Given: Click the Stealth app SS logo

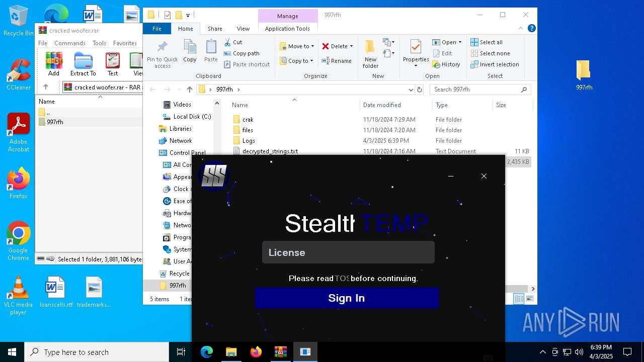Looking at the screenshot, I should tap(214, 176).
